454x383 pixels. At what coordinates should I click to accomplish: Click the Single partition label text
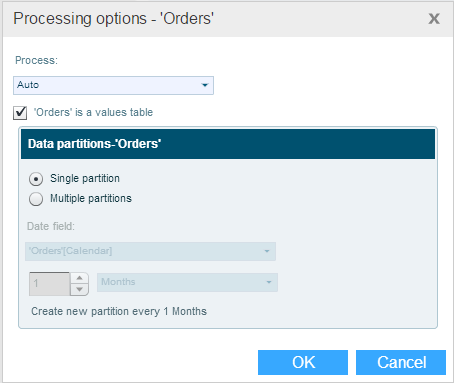[85, 178]
